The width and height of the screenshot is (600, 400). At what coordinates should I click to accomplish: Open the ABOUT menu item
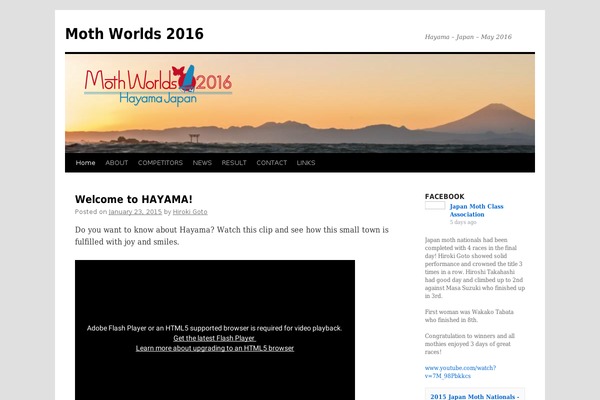coord(117,163)
